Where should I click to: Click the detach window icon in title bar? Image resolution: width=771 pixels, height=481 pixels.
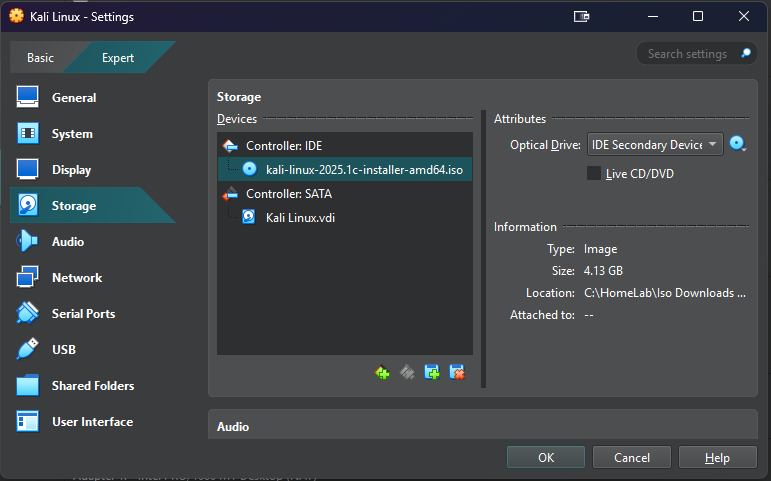pyautogui.click(x=581, y=17)
